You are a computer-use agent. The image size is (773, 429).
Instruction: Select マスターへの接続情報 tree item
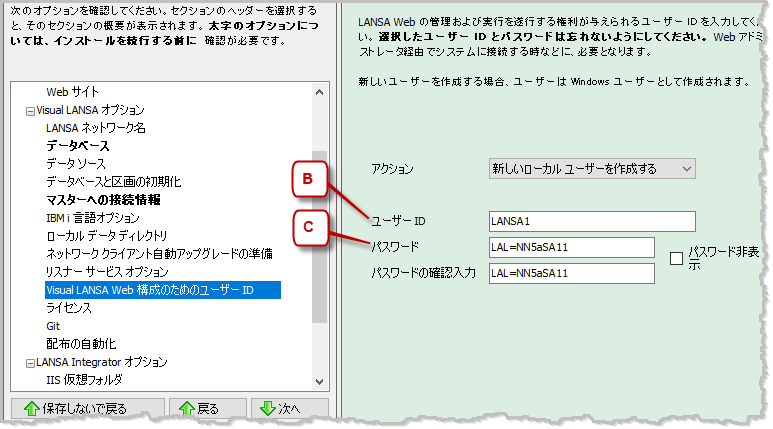103,200
